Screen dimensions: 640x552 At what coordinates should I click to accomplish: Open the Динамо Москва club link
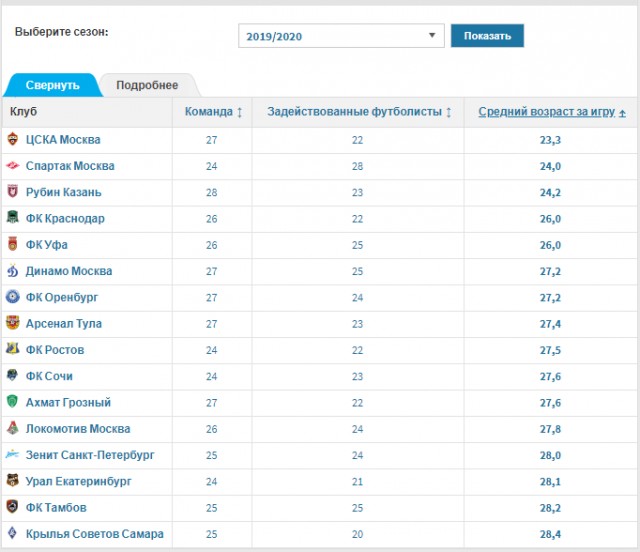pyautogui.click(x=69, y=271)
